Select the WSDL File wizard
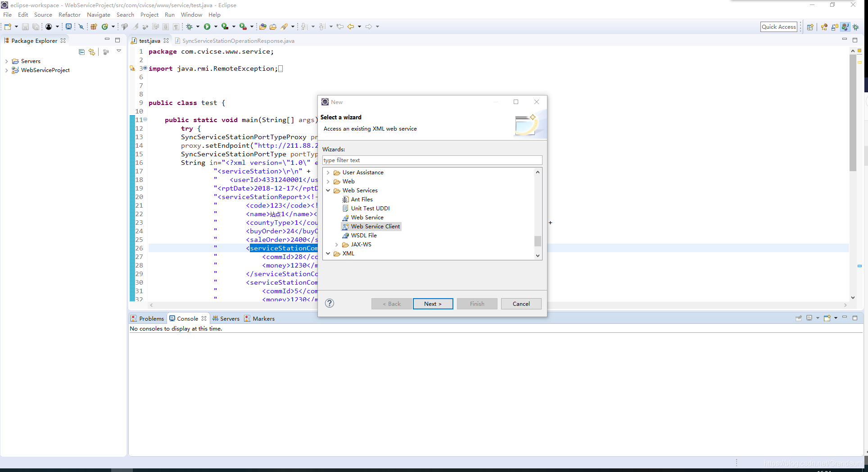This screenshot has height=472, width=868. pyautogui.click(x=360, y=236)
